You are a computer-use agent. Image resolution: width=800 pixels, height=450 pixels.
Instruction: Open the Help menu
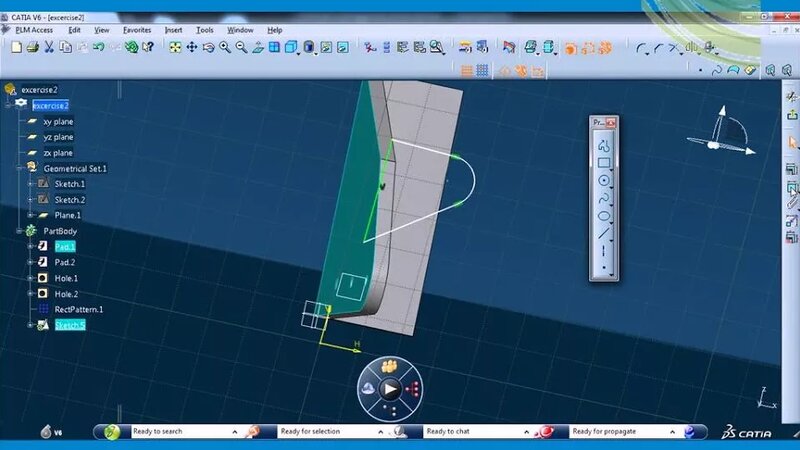click(x=275, y=30)
